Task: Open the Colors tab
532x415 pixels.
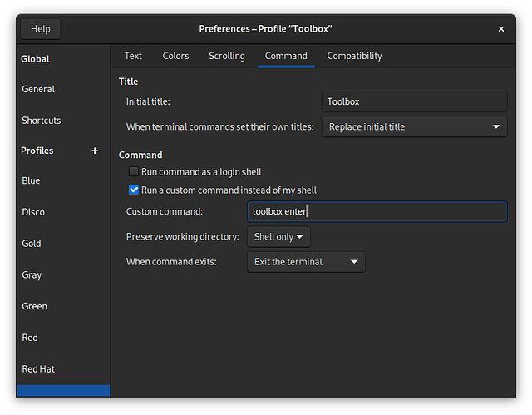Action: (175, 56)
